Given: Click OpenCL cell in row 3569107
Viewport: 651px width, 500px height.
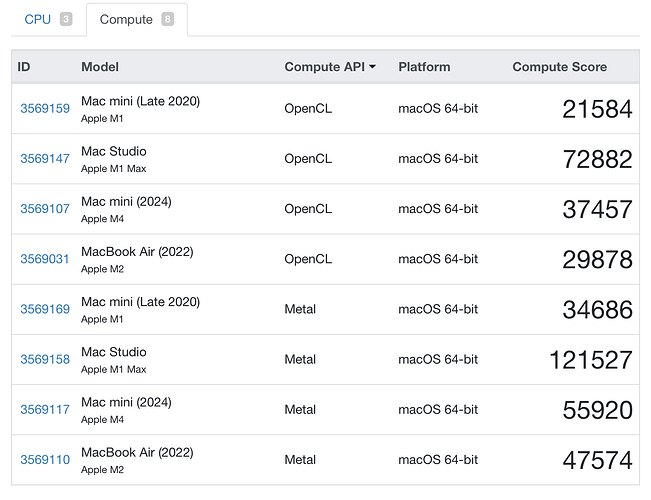Looking at the screenshot, I should pos(308,208).
